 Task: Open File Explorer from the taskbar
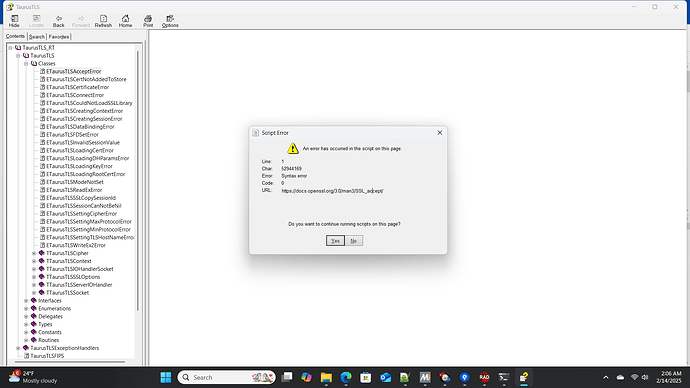pos(326,377)
